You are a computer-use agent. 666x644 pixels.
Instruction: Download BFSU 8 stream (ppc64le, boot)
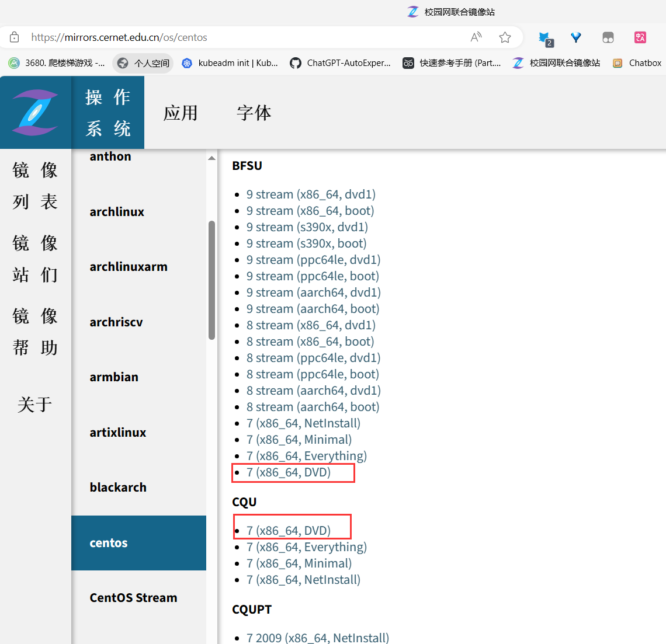coord(313,374)
